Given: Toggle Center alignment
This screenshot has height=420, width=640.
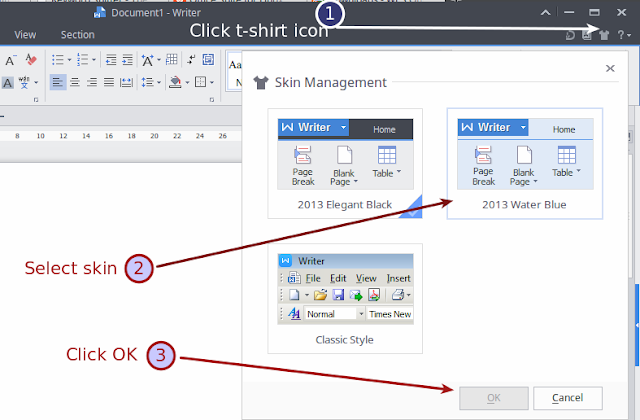Looking at the screenshot, I should [x=75, y=82].
